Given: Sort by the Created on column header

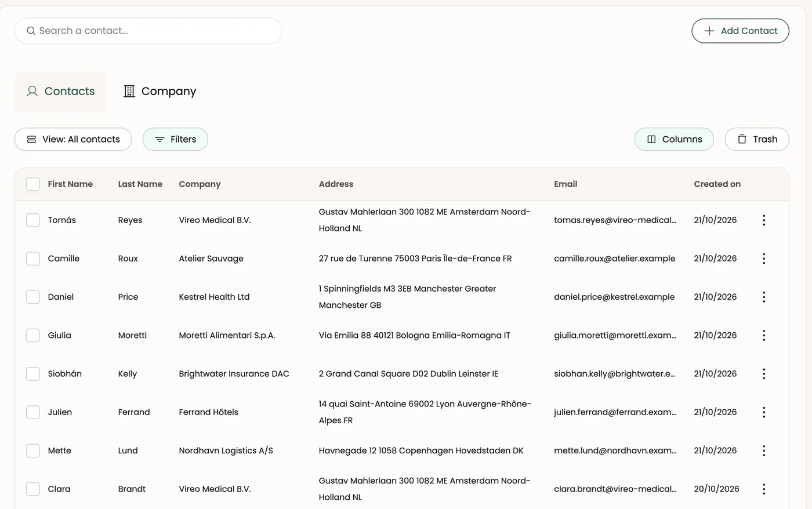Looking at the screenshot, I should pyautogui.click(x=717, y=184).
